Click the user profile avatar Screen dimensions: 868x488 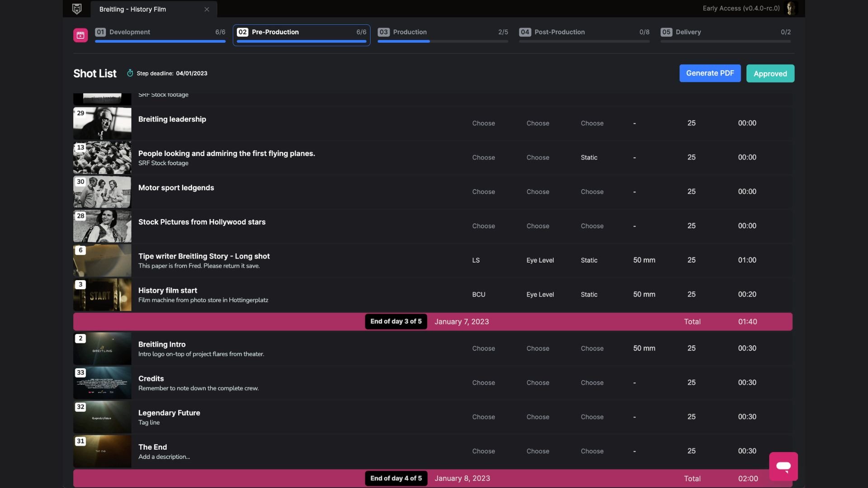791,8
